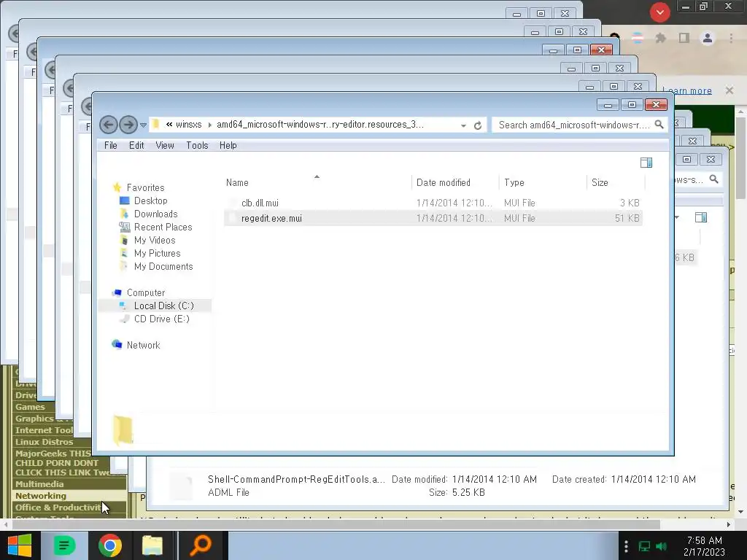Open the View menu

click(165, 145)
